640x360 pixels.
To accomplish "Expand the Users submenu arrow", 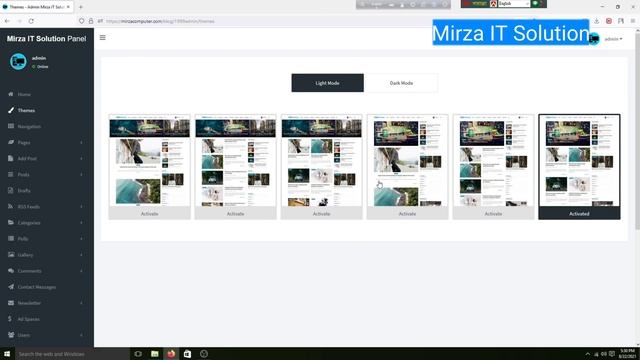I will click(81, 335).
